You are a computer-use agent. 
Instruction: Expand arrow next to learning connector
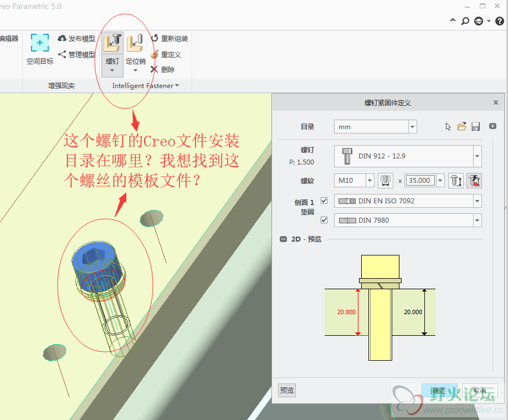point(489,22)
